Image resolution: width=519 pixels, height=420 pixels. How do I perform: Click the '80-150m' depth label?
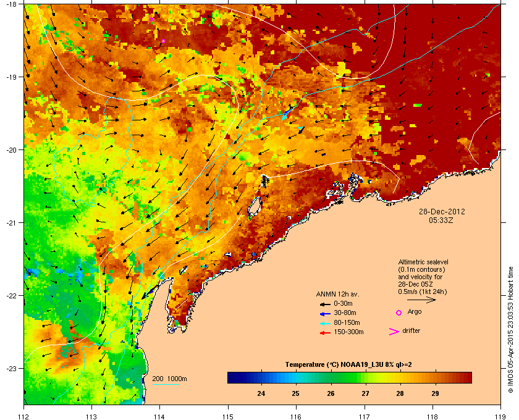click(x=347, y=322)
